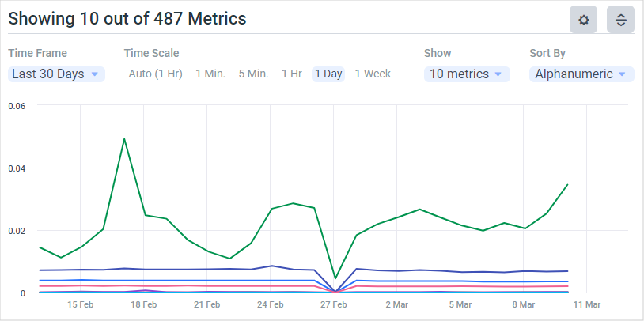The image size is (644, 321).
Task: Select the 5 Min. time scale
Action: [253, 74]
